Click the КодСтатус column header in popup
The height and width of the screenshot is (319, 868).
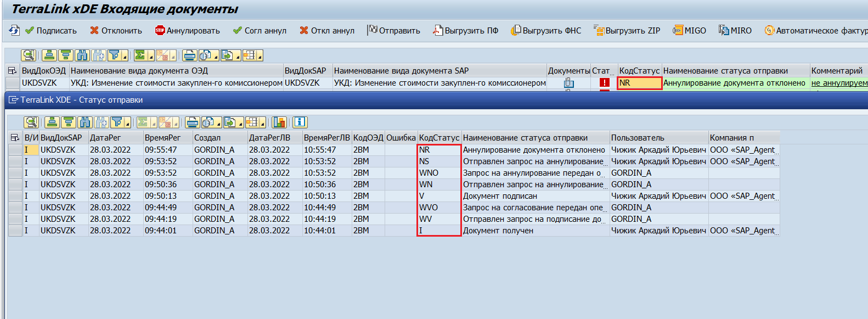(x=438, y=138)
